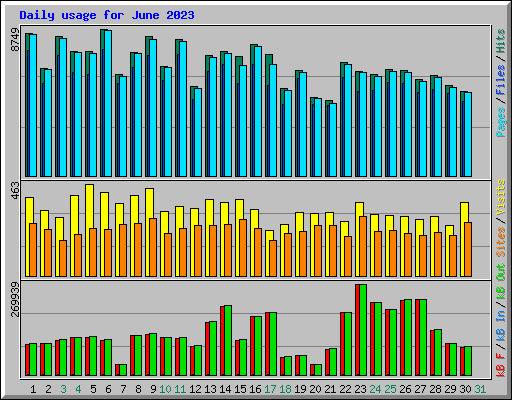Click day label 29 on the x-axis
Viewport: 512px width, 400px height.
coord(450,389)
